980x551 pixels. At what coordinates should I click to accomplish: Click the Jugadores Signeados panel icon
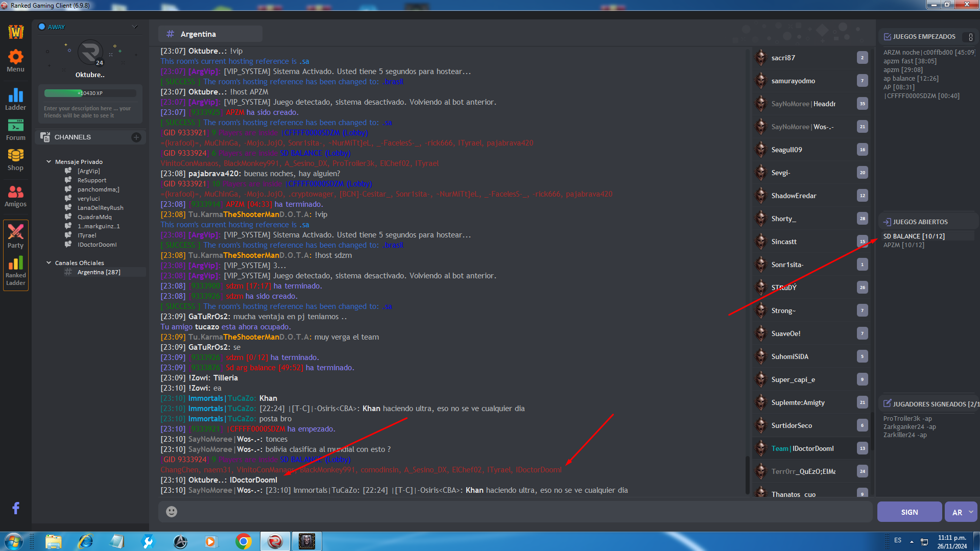pyautogui.click(x=887, y=403)
